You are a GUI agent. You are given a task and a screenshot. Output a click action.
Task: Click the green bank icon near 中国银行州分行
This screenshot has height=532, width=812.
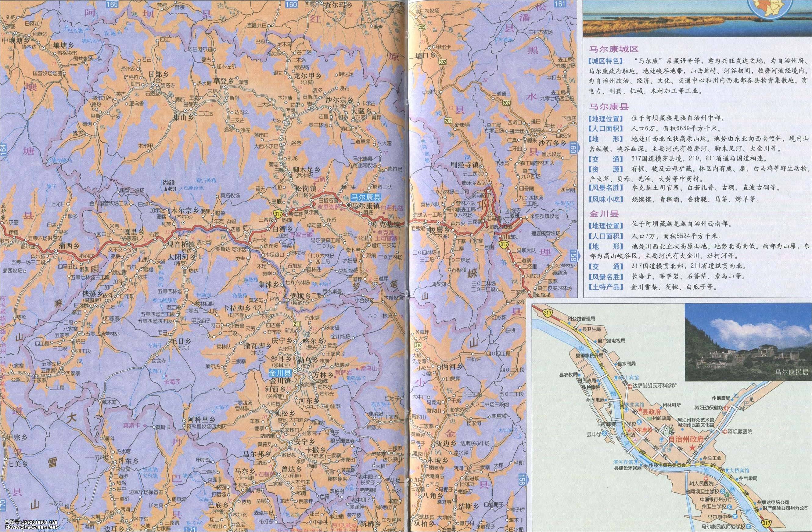coord(727,495)
